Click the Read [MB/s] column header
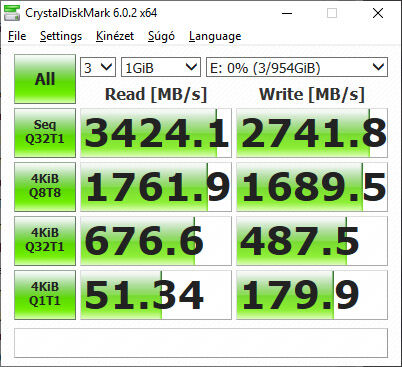The image size is (402, 367). 156,94
